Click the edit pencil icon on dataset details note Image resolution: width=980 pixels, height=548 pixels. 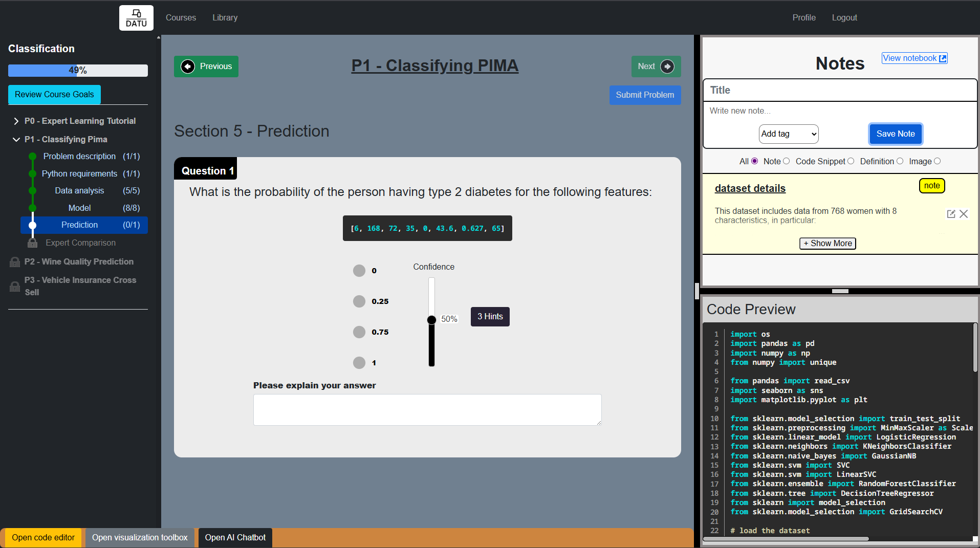[951, 214]
